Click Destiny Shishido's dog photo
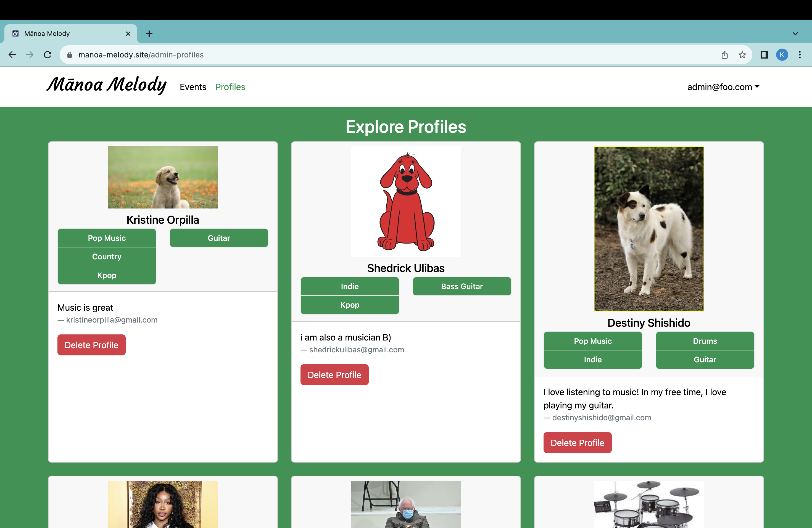812x528 pixels. 649,229
